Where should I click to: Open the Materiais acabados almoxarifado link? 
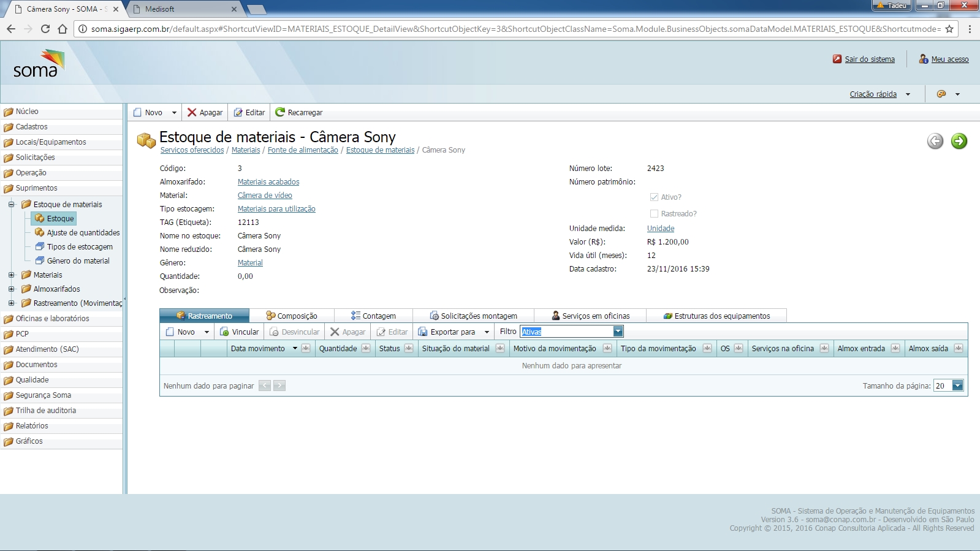[268, 182]
